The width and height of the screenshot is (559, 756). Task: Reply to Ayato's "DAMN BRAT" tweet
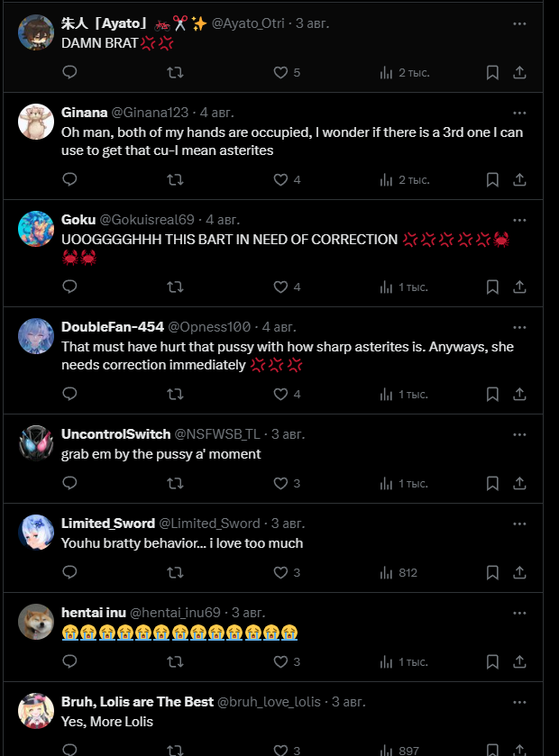coord(70,72)
